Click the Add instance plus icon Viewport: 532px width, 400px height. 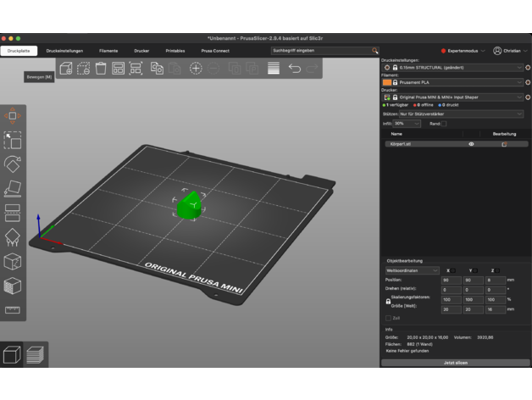(196, 69)
